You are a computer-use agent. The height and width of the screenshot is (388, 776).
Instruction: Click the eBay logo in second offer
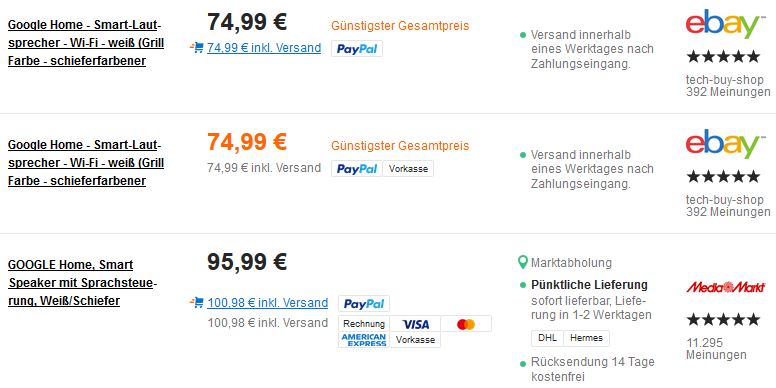coord(723,145)
